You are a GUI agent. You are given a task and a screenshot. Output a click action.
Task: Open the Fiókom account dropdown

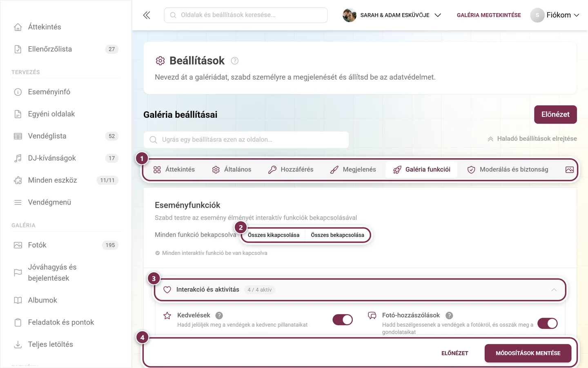tap(555, 15)
